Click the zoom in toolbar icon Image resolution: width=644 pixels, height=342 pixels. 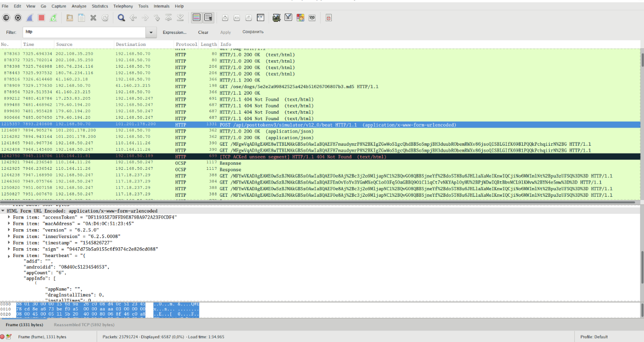[x=225, y=18]
